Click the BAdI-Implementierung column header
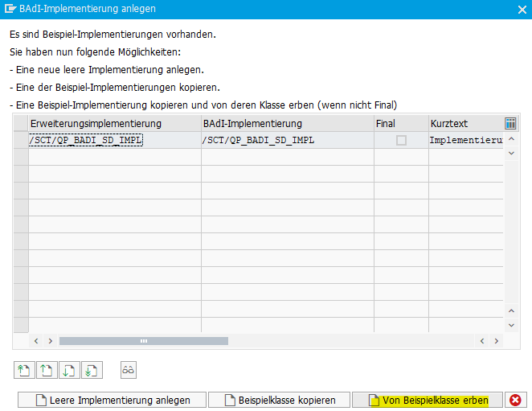 [287, 124]
